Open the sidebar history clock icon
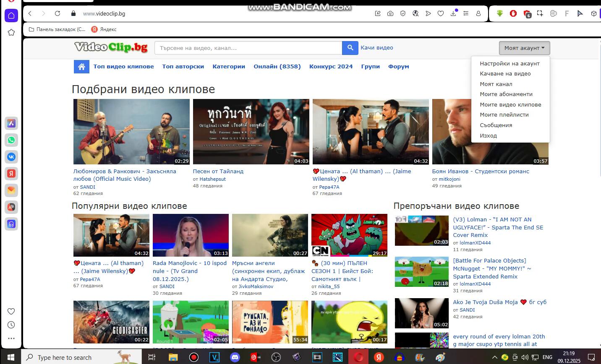The image size is (601, 364). pos(11,325)
